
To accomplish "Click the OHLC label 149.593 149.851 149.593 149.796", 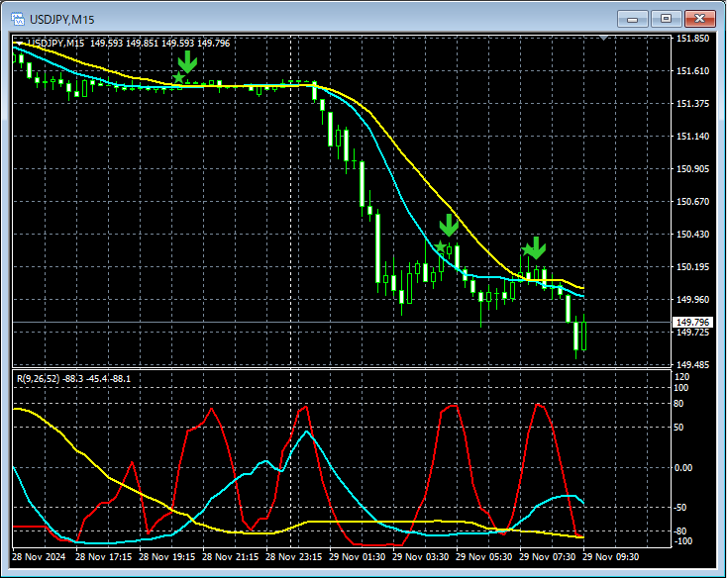I will coord(159,44).
